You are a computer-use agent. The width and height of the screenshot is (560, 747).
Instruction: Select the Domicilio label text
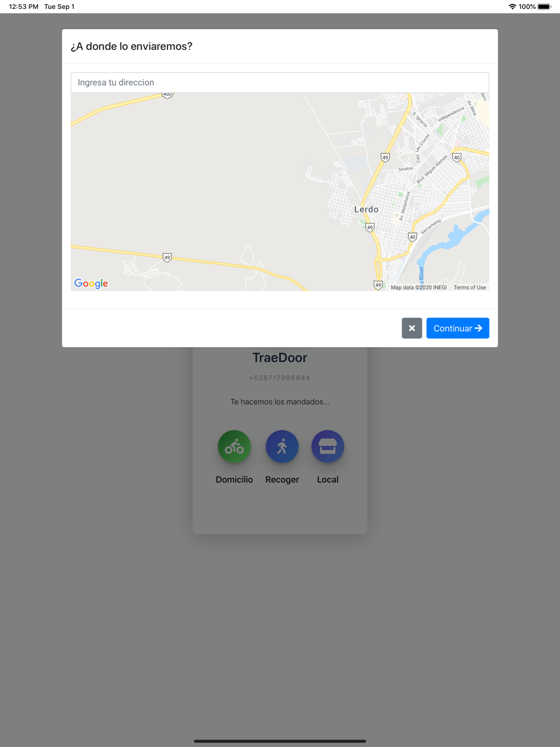point(234,479)
